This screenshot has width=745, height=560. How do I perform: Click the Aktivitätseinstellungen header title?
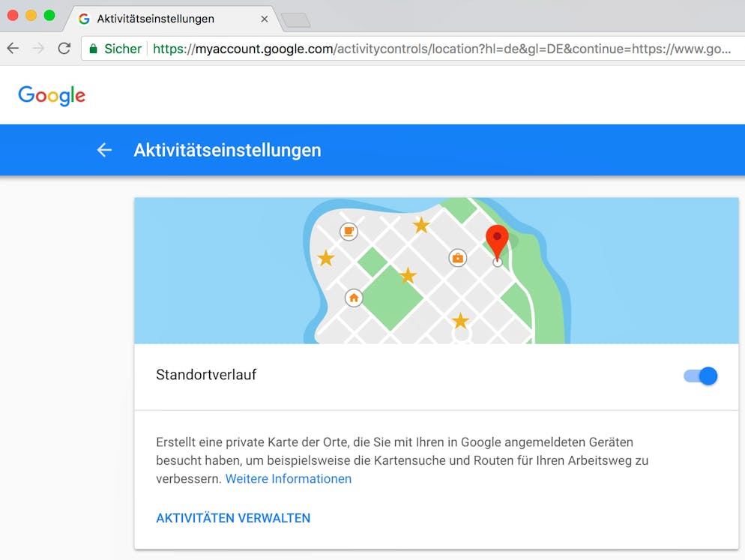[x=228, y=150]
